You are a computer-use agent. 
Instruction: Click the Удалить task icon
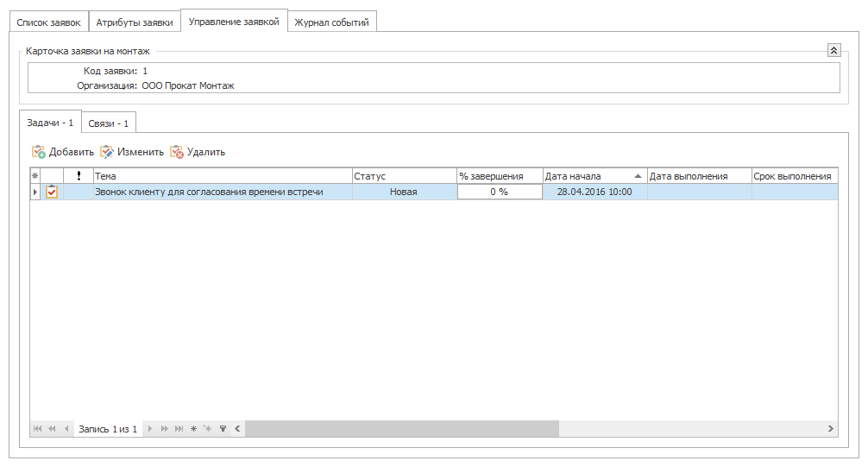177,152
